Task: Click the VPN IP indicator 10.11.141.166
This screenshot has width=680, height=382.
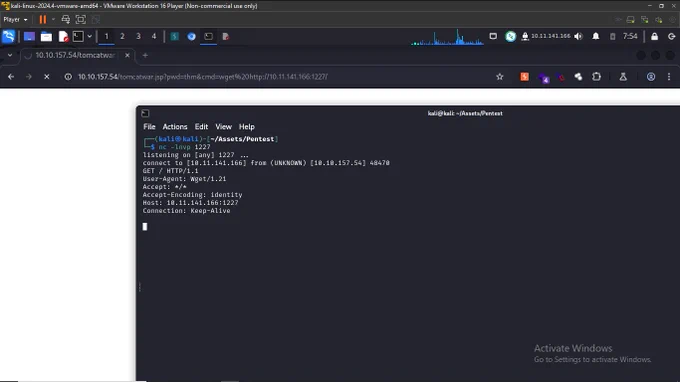Action: coord(546,36)
